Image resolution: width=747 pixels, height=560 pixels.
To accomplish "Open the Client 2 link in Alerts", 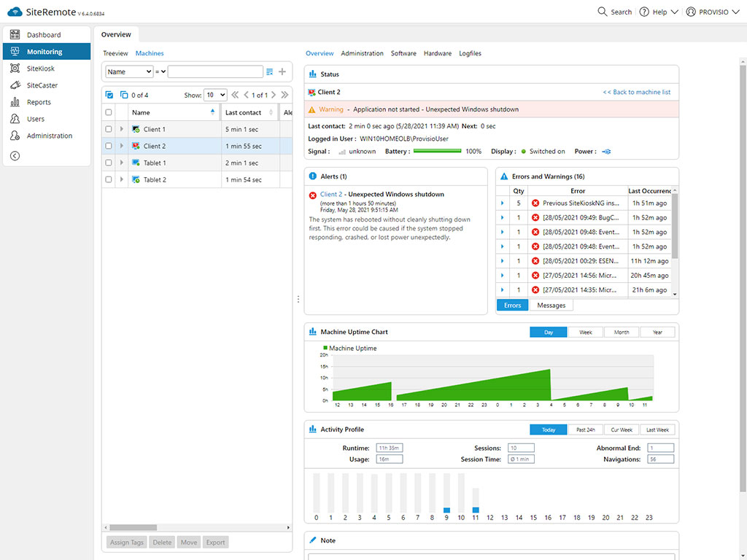I will tap(331, 194).
